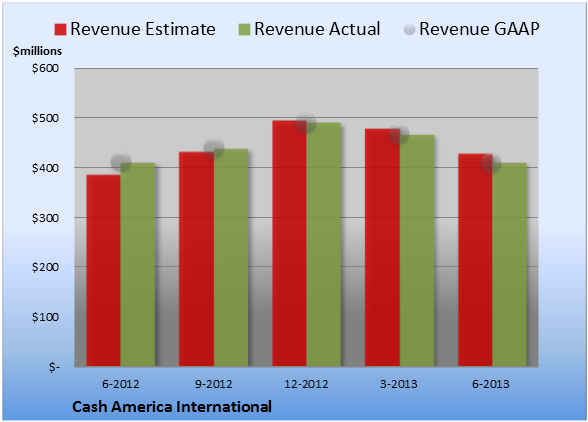The image size is (588, 422).
Task: Click the GAAP marker above 6-2012
Action: click(121, 162)
